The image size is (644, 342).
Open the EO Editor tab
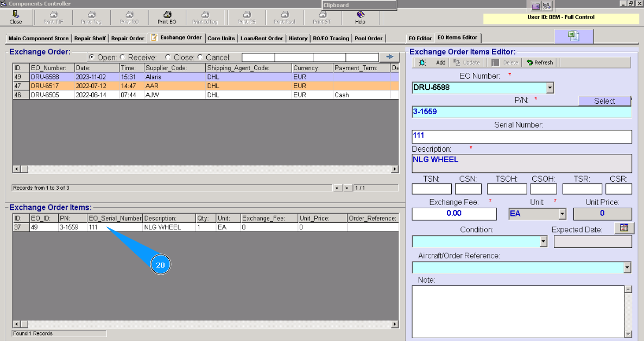click(420, 38)
